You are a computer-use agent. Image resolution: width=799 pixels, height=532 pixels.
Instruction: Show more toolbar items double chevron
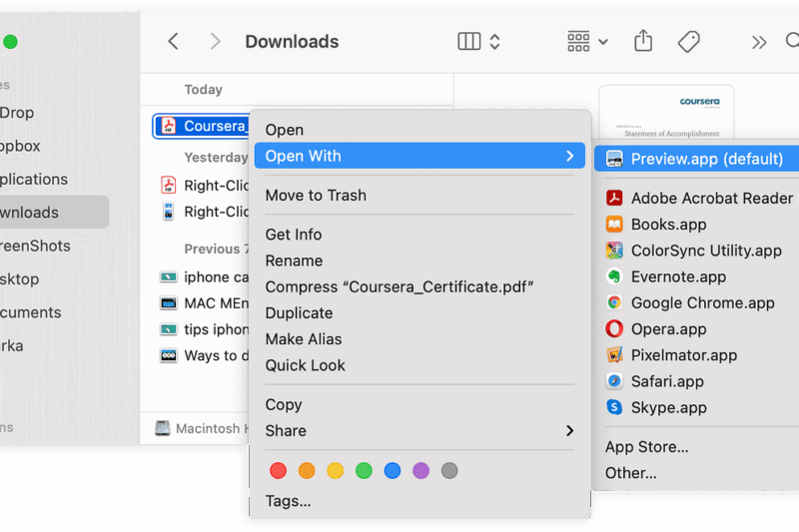(759, 42)
